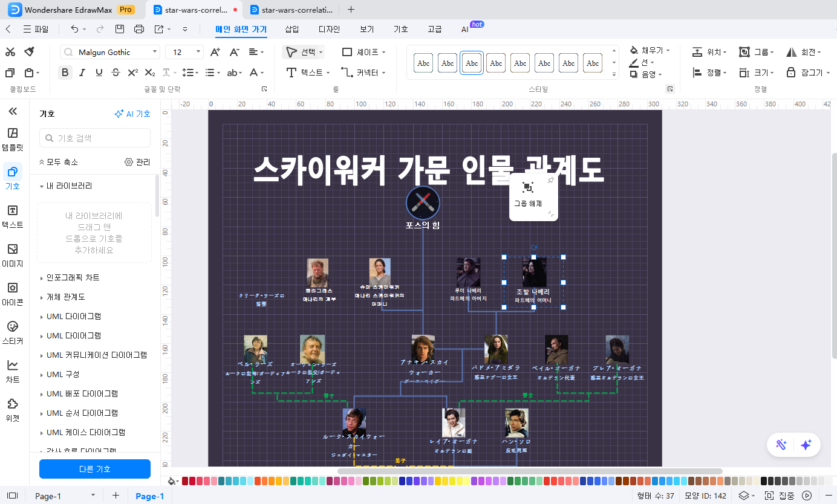Open the 이미지 sidebar panel
Screen dimensions: 837x504
(x=13, y=255)
